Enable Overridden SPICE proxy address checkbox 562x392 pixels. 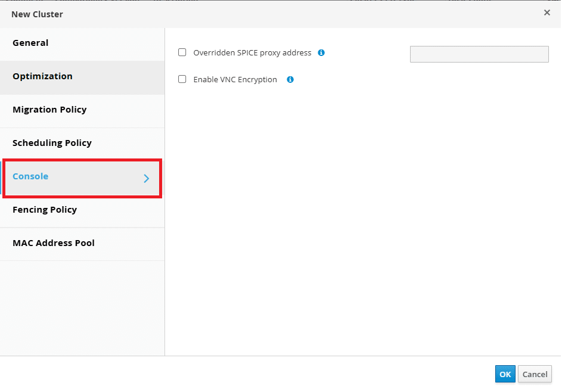click(x=182, y=52)
